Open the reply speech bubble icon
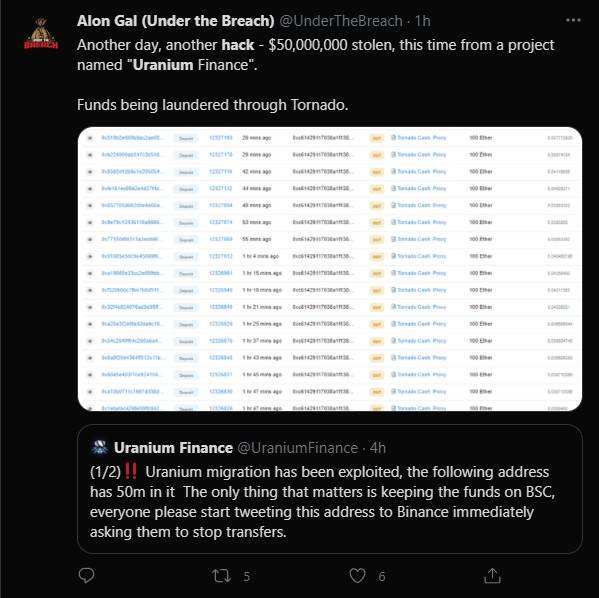This screenshot has width=599, height=598. 86,575
